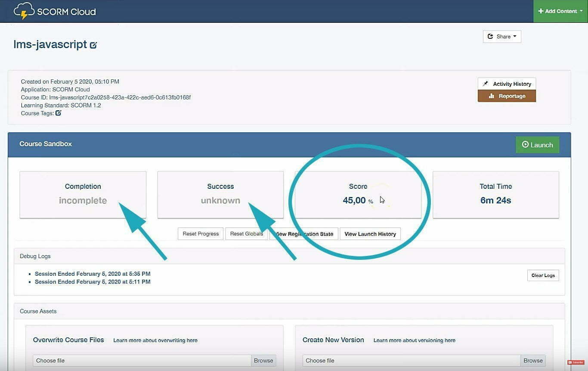Click the Course ID text line
The image size is (588, 371).
pos(106,97)
